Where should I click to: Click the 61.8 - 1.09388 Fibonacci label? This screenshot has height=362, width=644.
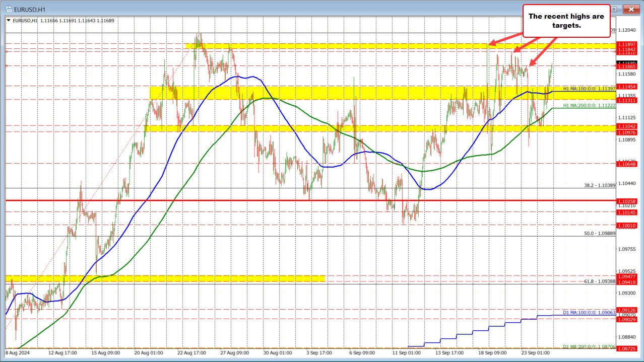pos(600,281)
